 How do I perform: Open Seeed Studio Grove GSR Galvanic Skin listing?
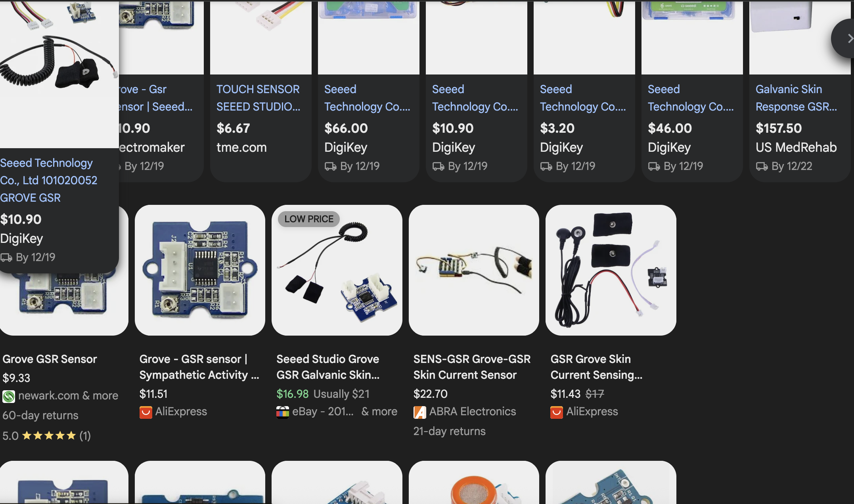coord(328,367)
